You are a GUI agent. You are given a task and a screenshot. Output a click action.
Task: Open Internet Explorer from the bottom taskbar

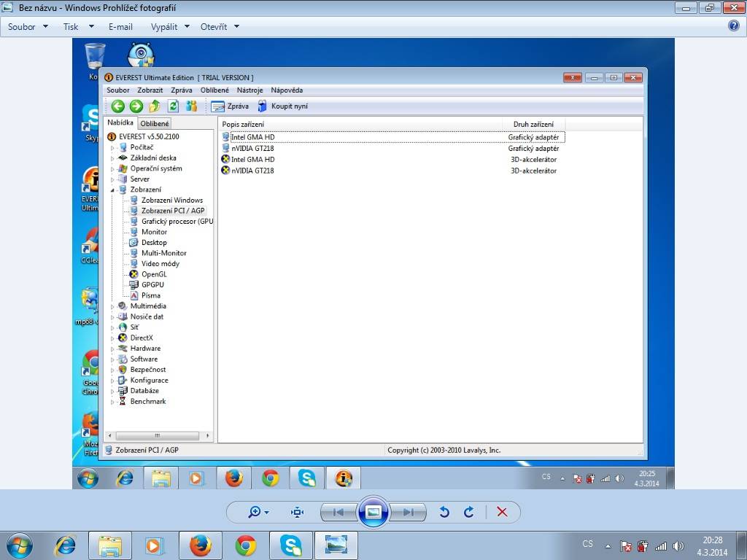pos(65,545)
